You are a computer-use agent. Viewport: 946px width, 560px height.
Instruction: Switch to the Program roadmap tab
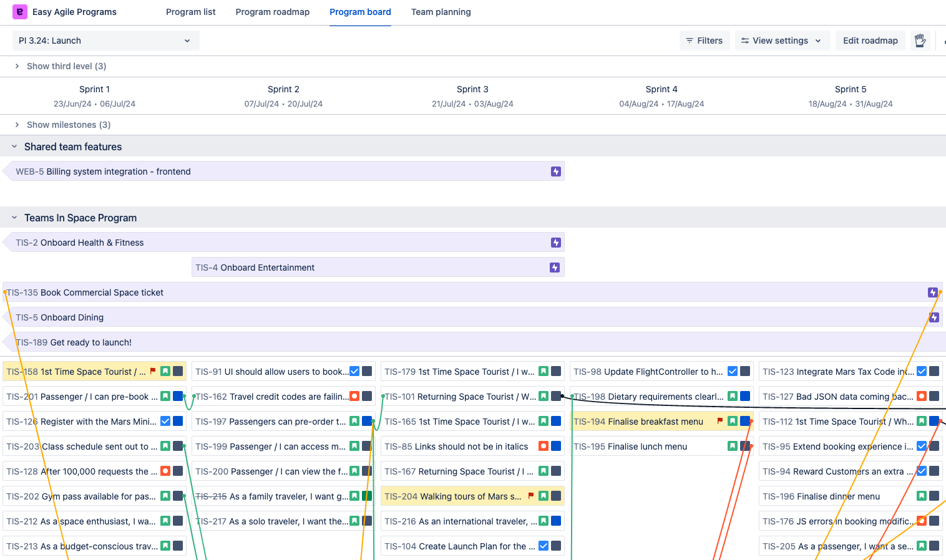point(272,12)
